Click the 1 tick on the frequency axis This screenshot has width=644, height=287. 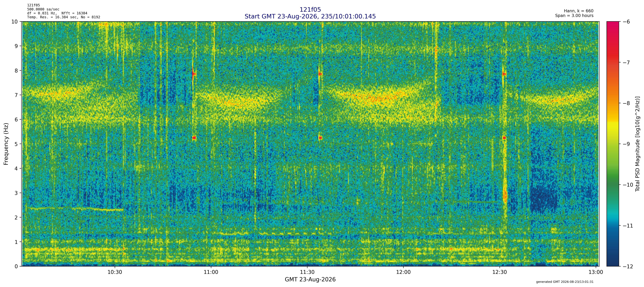16,242
